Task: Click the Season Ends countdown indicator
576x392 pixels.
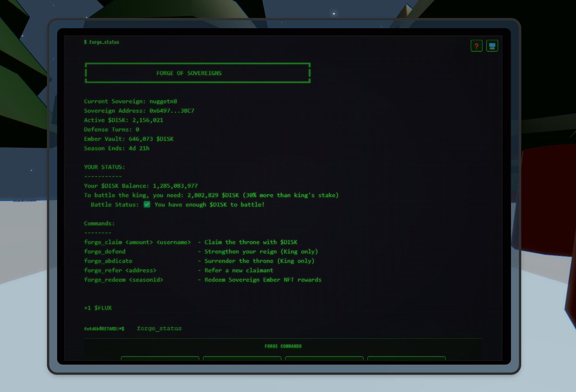Action: click(117, 148)
